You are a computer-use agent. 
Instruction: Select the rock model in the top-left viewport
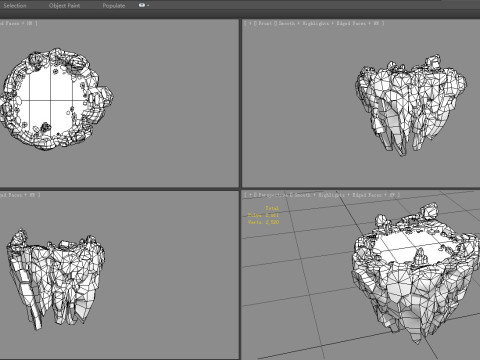point(56,99)
